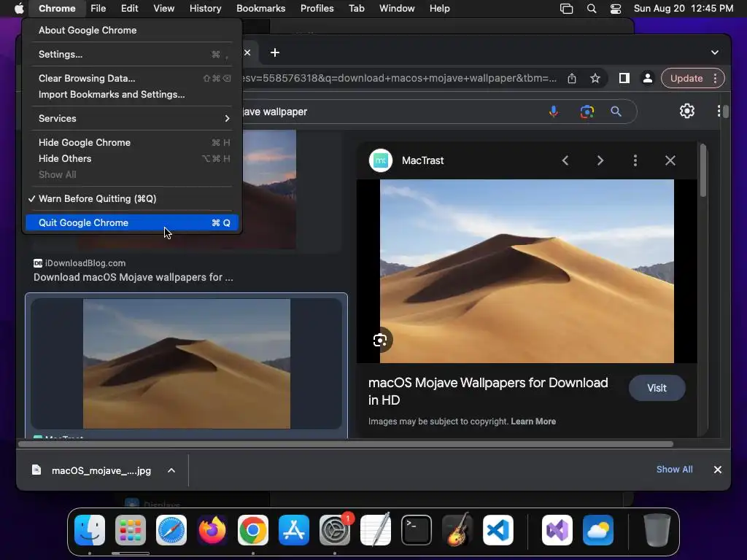This screenshot has height=560, width=747.
Task: Choose Clear Browsing Data from menu
Action: [87, 78]
